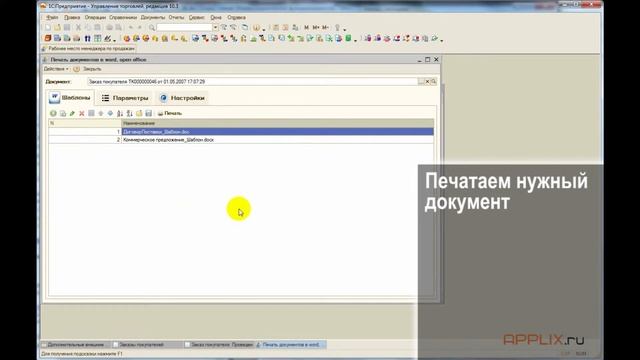
Task: Open the Справочники menu
Action: (123, 18)
